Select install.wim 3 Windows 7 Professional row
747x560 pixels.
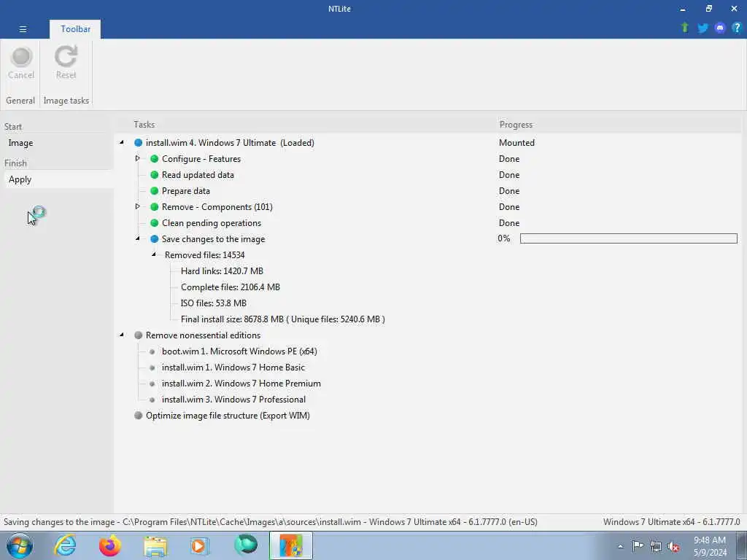point(234,400)
